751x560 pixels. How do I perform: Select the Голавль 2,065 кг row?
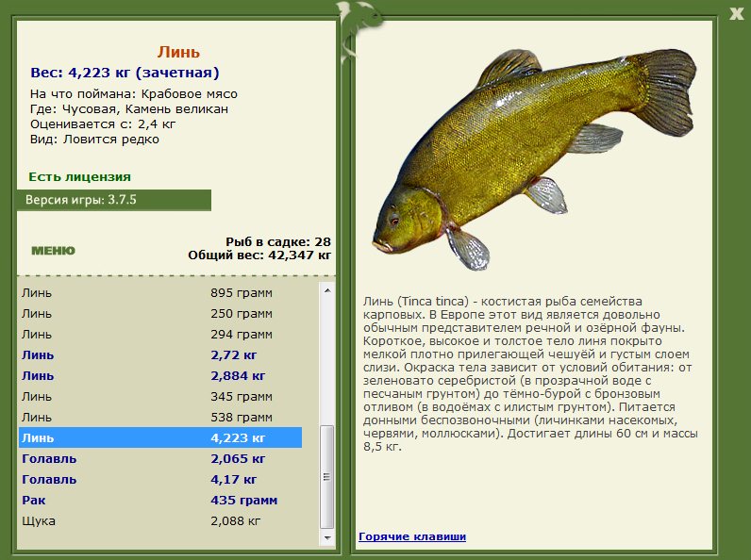pyautogui.click(x=160, y=458)
